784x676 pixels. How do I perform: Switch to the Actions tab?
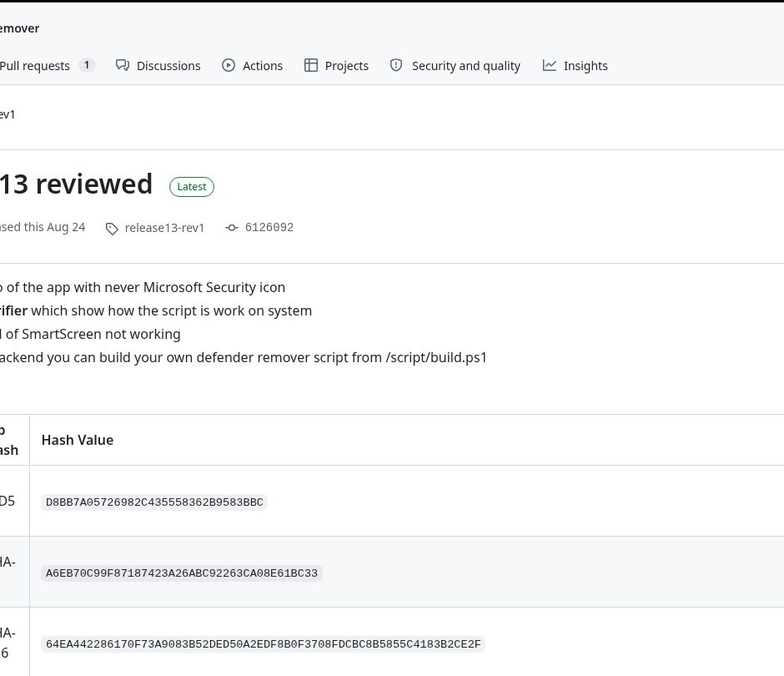253,66
